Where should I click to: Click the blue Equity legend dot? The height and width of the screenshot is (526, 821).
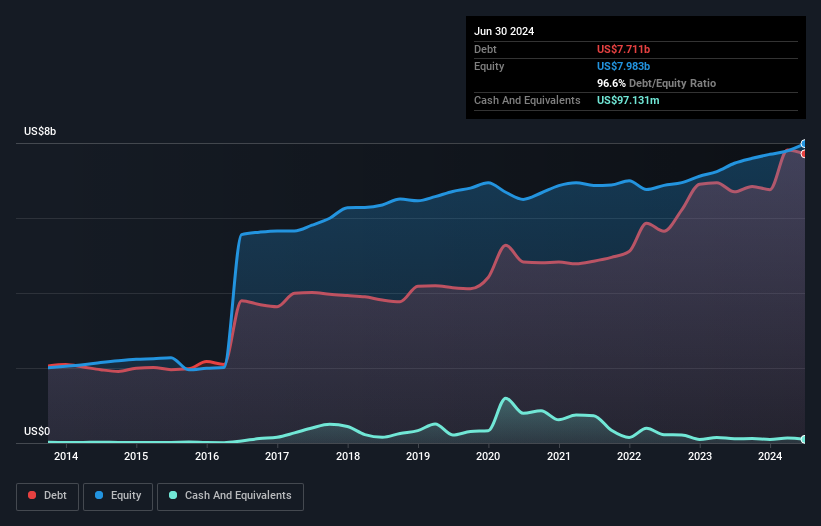tap(99, 495)
